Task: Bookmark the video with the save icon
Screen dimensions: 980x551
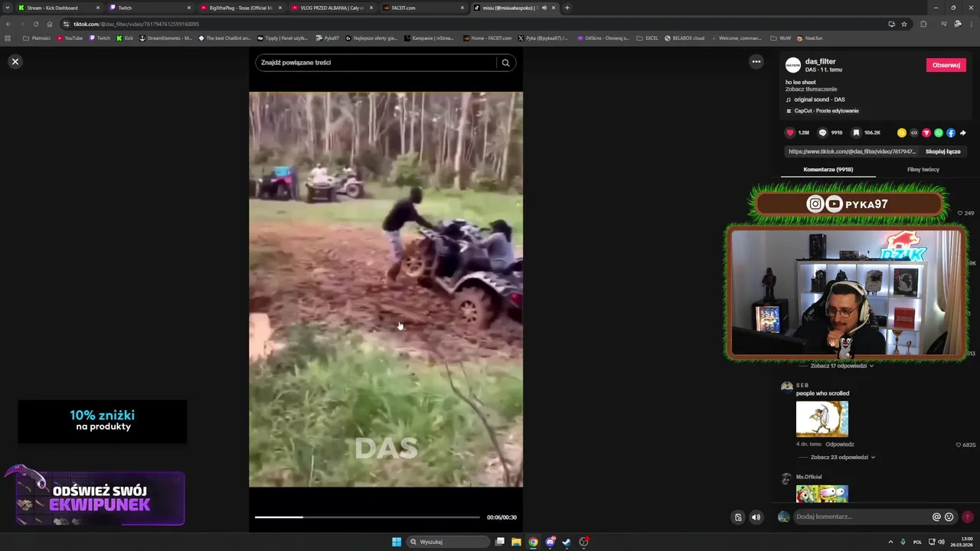Action: coord(856,132)
